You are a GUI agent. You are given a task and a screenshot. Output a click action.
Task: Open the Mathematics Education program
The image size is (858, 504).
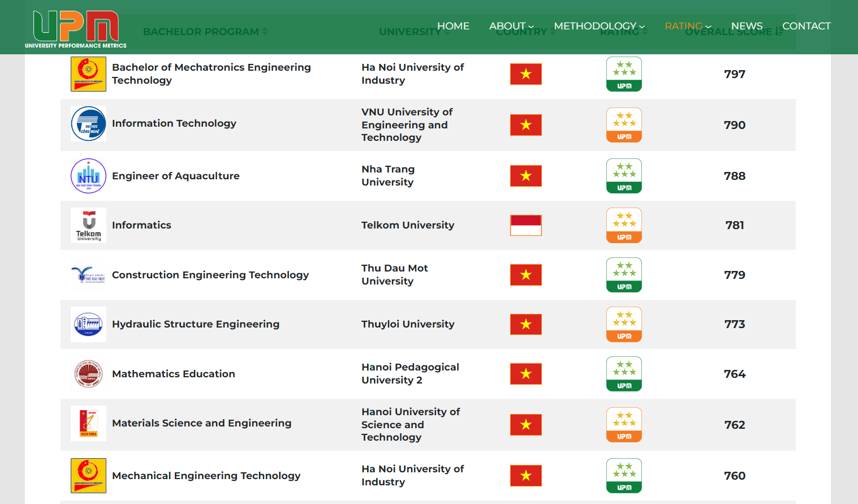174,374
